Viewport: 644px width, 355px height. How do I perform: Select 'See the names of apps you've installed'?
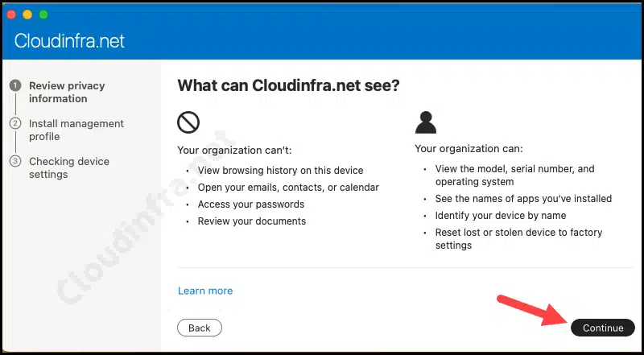[524, 199]
